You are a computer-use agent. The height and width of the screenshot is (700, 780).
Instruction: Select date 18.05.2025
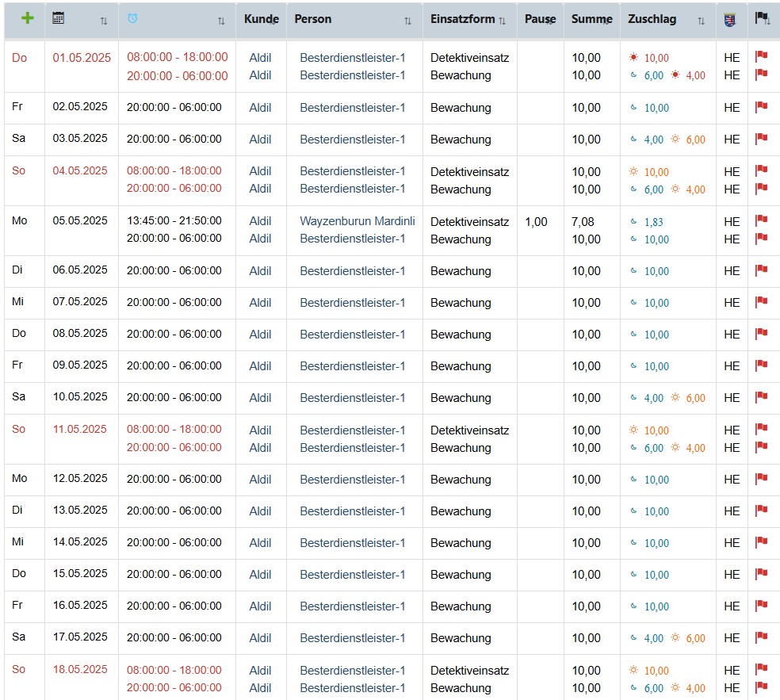[80, 669]
